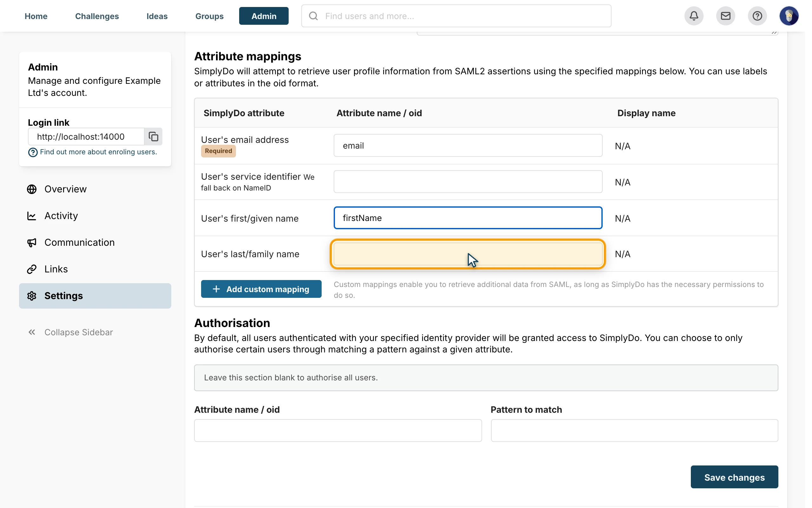Viewport: 812px width, 508px height.
Task: Click the SimplyDo attribute column header
Action: point(244,113)
